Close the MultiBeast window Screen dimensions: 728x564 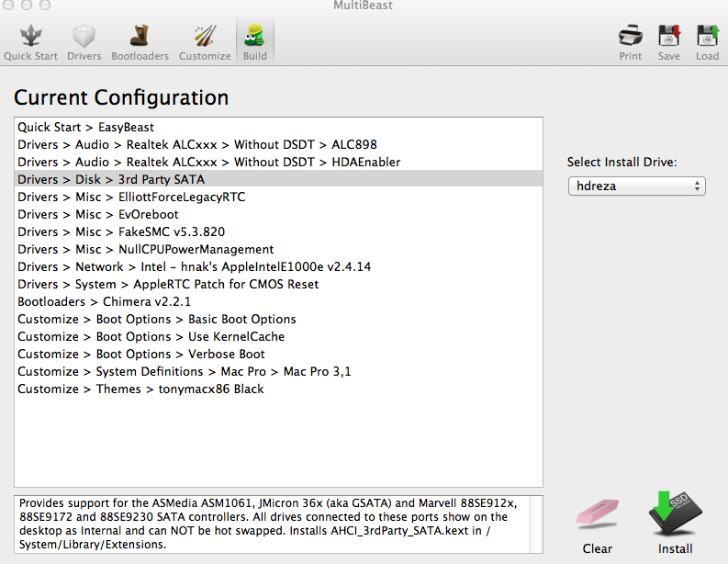coord(8,5)
